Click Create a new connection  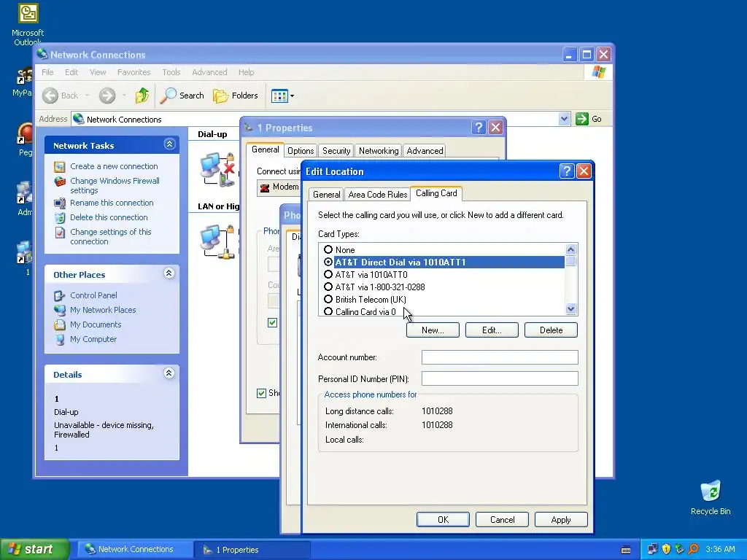(x=114, y=166)
